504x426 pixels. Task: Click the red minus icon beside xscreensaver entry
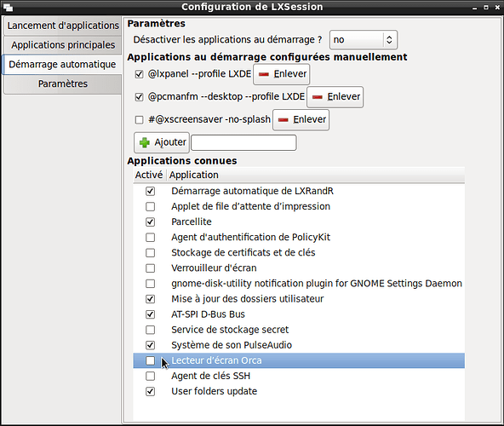283,119
